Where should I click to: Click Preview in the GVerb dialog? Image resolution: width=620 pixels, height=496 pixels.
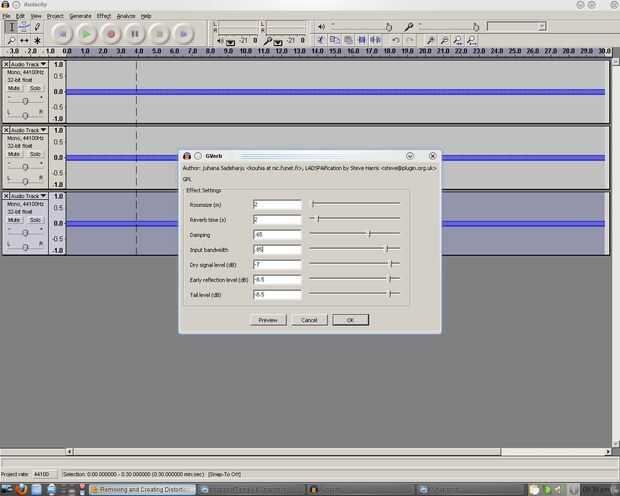click(x=268, y=320)
